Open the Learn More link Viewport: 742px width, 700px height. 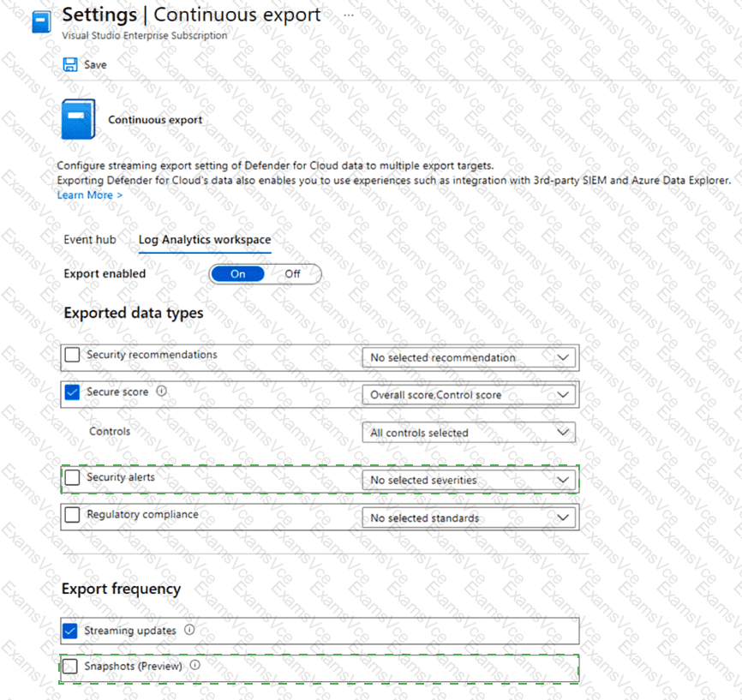(89, 195)
